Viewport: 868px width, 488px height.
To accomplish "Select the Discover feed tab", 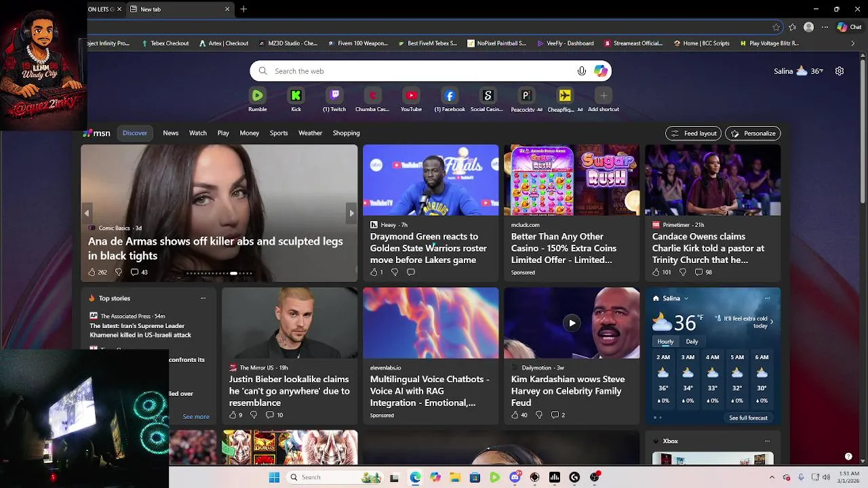I will click(x=135, y=133).
